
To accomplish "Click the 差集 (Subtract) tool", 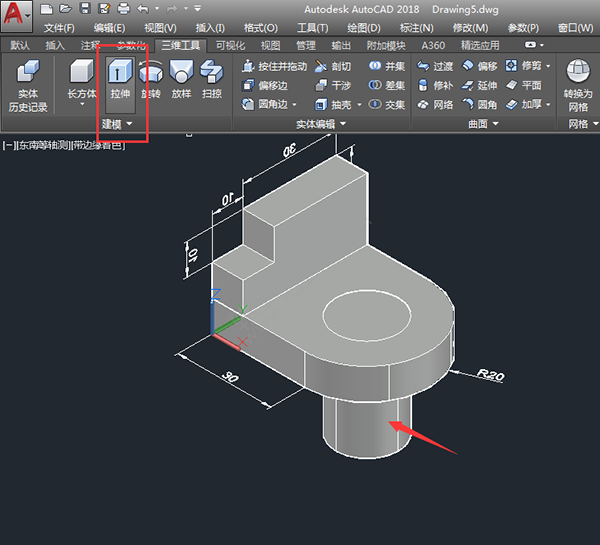I will (x=387, y=85).
